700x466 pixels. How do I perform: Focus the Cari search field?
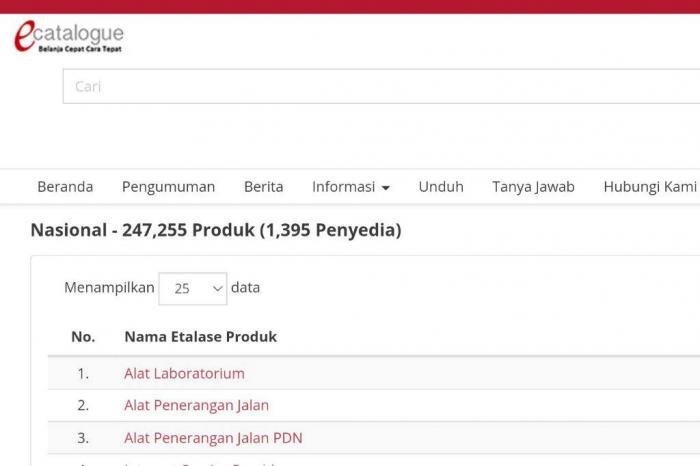(x=381, y=86)
